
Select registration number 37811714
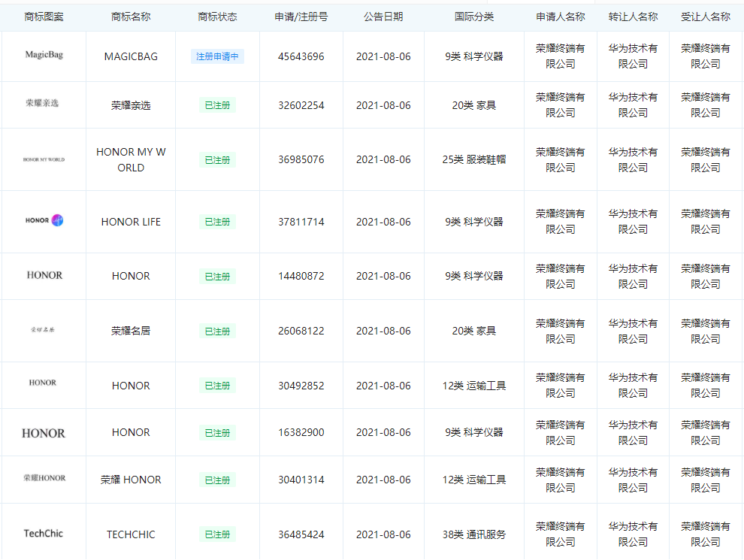point(301,222)
